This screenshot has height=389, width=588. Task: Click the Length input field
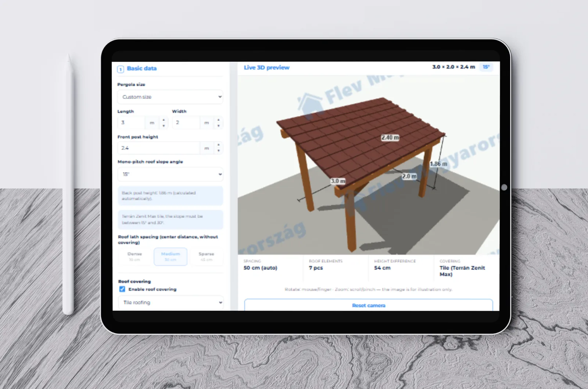tap(131, 122)
